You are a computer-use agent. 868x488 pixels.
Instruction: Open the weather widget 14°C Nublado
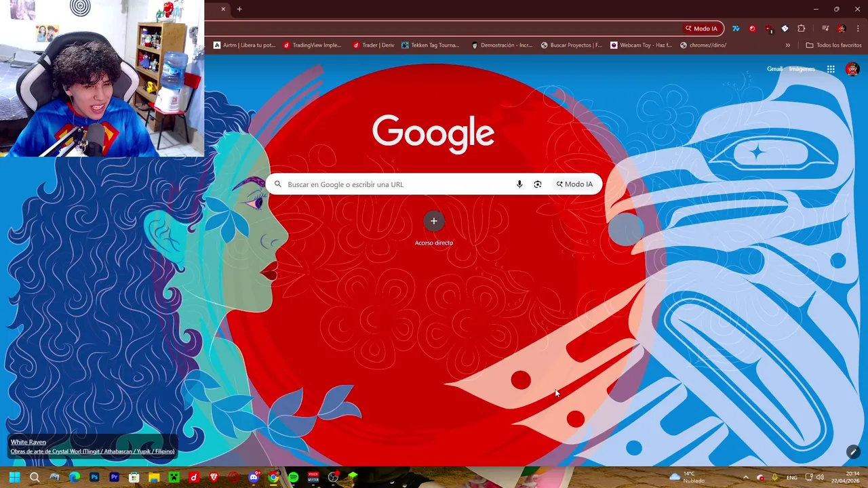point(688,477)
